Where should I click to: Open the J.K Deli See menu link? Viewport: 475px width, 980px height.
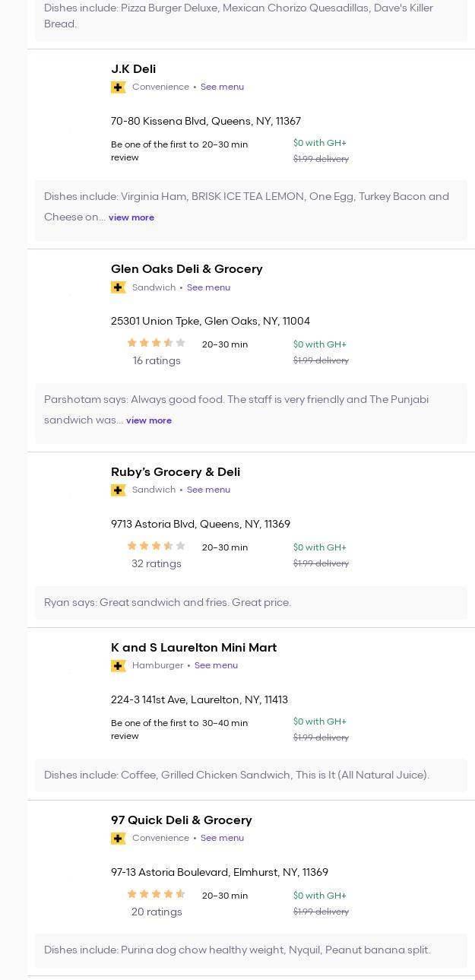tap(222, 87)
